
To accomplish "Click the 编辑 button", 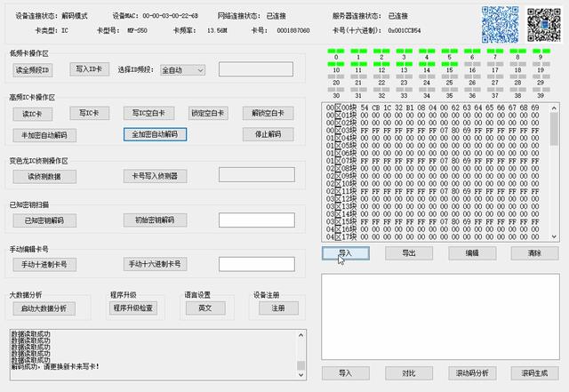I will (472, 253).
